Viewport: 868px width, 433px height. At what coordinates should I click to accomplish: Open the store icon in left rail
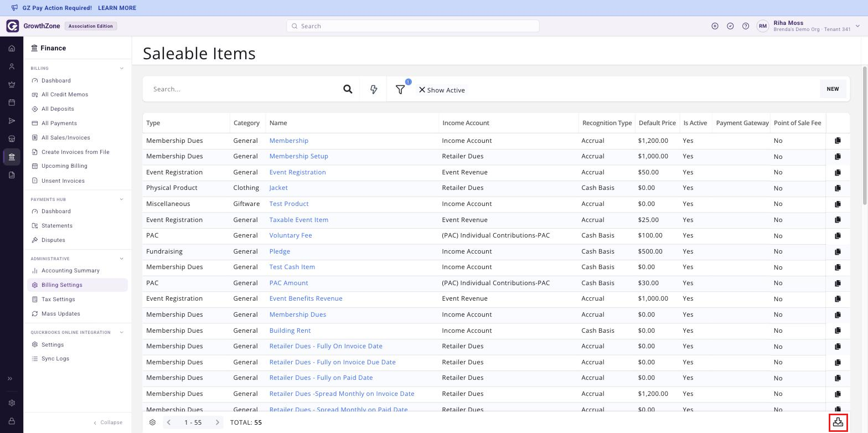tap(12, 138)
